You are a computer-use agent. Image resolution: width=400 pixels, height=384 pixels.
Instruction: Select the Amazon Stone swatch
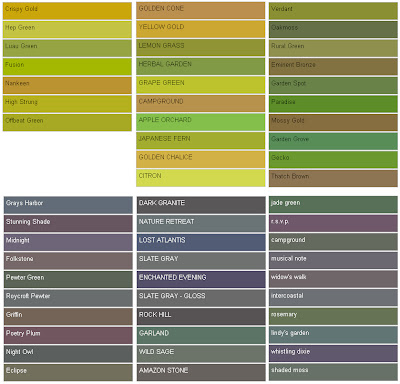[x=201, y=372]
